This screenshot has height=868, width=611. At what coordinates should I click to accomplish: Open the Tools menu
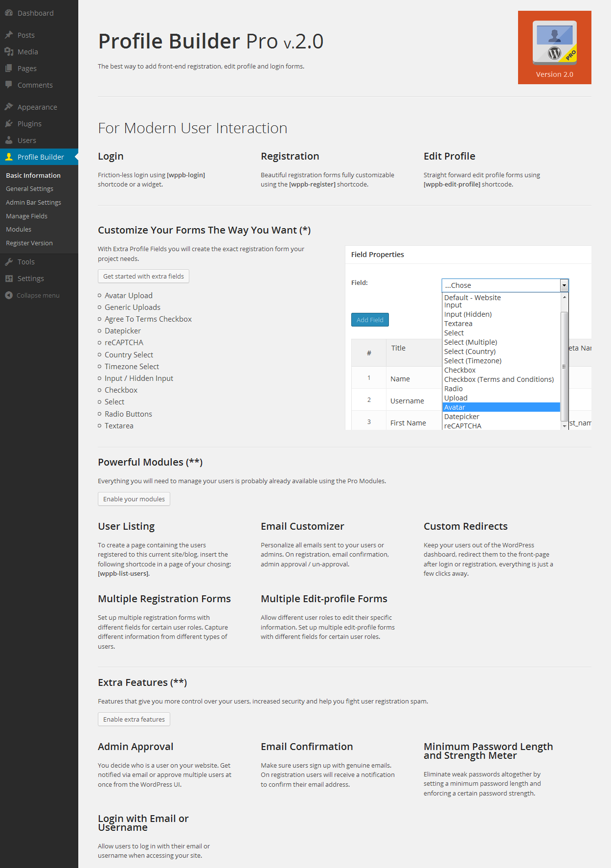point(39,261)
